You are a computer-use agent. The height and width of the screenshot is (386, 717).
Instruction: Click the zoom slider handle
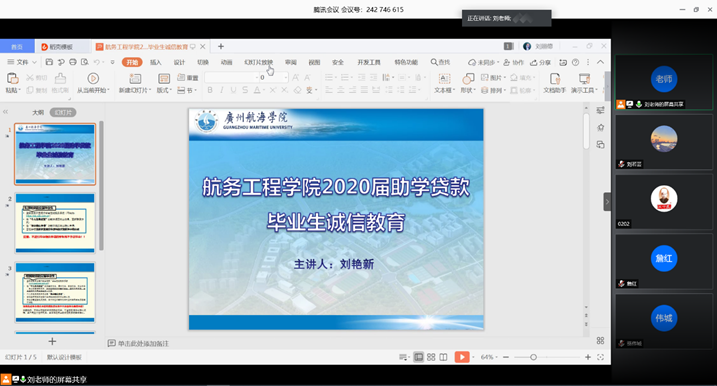533,357
